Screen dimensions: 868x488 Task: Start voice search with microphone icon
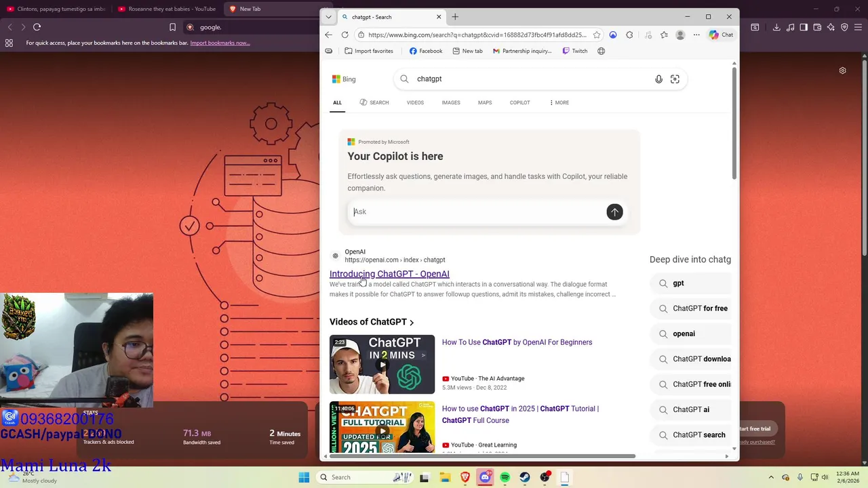[x=658, y=79]
